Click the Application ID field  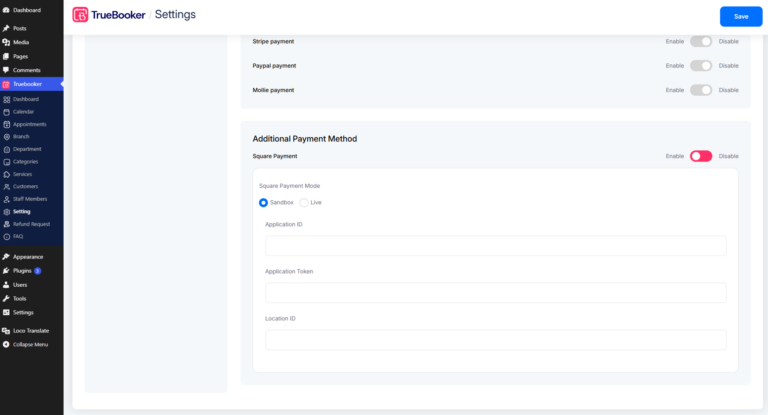click(x=496, y=245)
